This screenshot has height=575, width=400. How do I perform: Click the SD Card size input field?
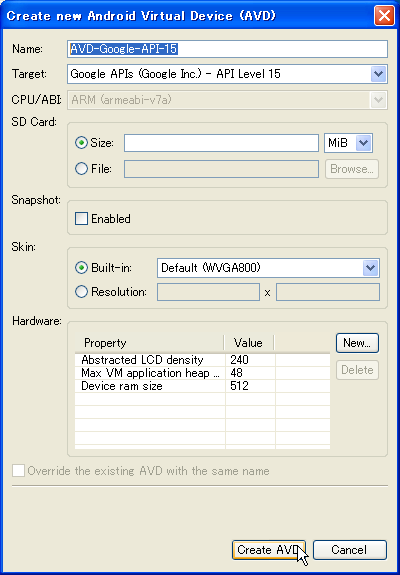(221, 143)
